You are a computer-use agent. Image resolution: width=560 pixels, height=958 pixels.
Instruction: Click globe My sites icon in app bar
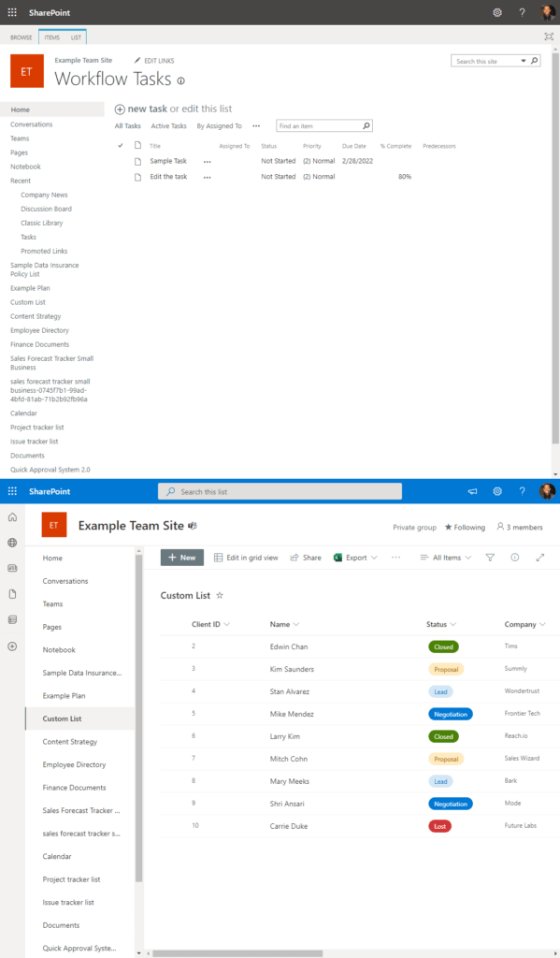pos(12,543)
